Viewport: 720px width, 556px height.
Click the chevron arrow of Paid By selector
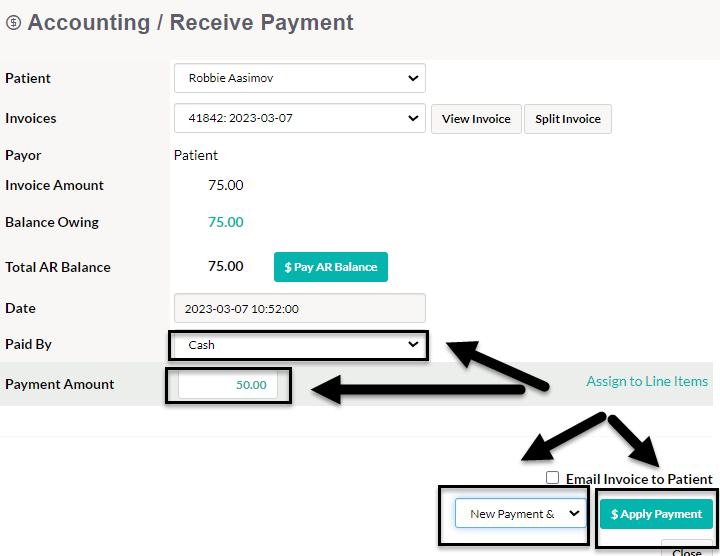click(413, 344)
